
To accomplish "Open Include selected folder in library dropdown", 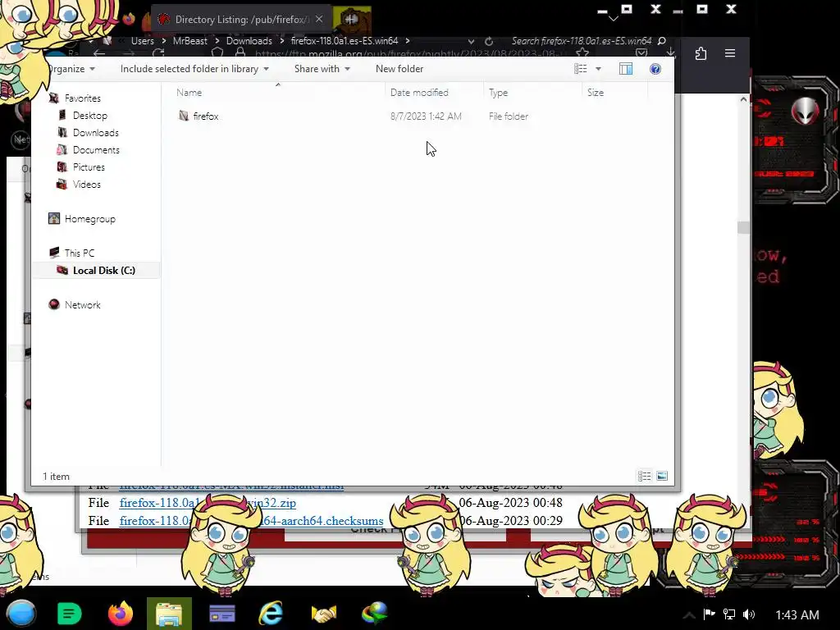I will [194, 69].
